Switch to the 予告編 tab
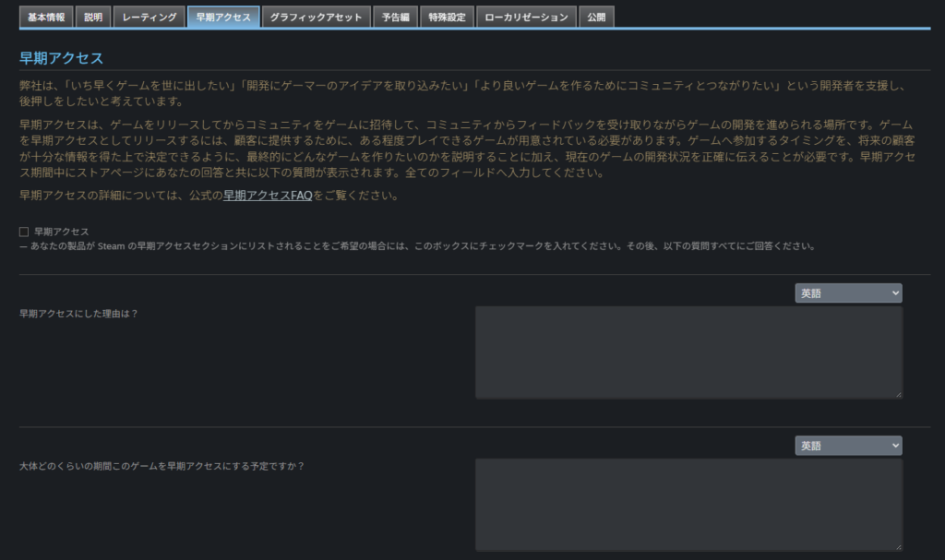The image size is (945, 560). (x=395, y=17)
